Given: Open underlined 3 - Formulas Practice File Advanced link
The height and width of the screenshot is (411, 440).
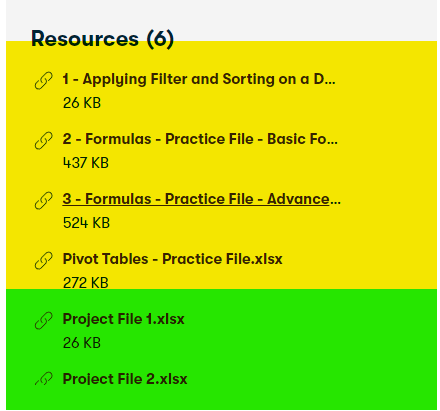Looking at the screenshot, I should [201, 199].
